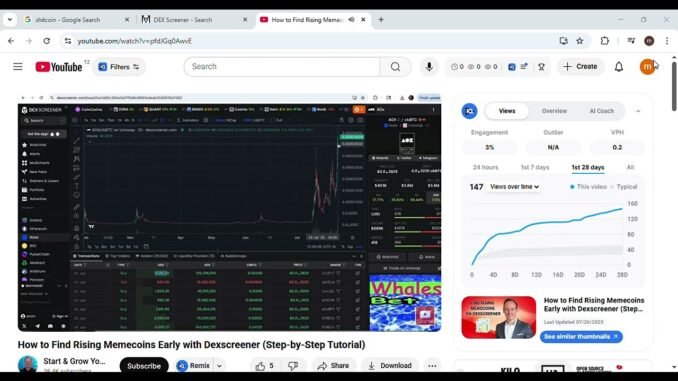
Task: Choose the 24 hours range
Action: click(x=485, y=167)
